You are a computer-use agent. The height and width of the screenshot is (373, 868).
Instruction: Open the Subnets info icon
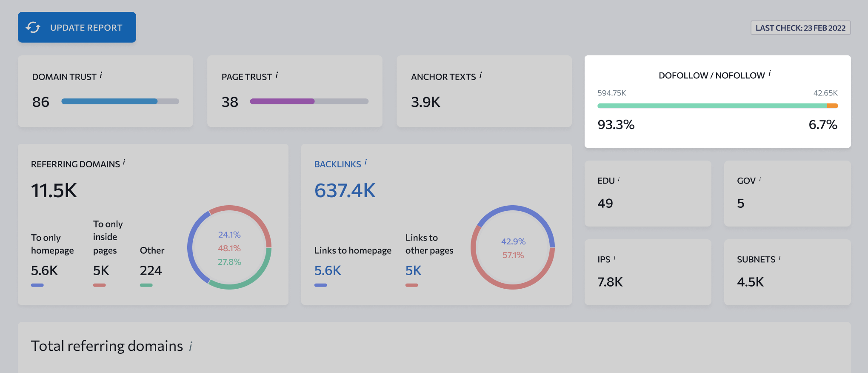coord(779,258)
